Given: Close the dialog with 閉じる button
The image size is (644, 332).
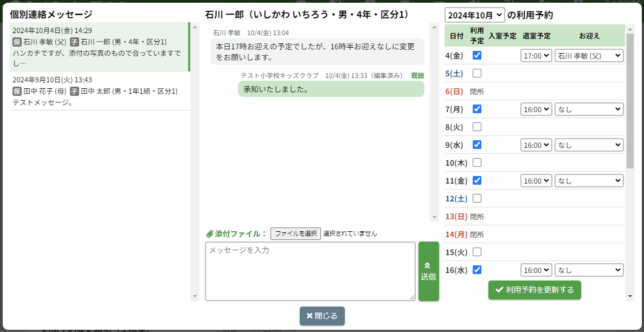Looking at the screenshot, I should pyautogui.click(x=322, y=316).
